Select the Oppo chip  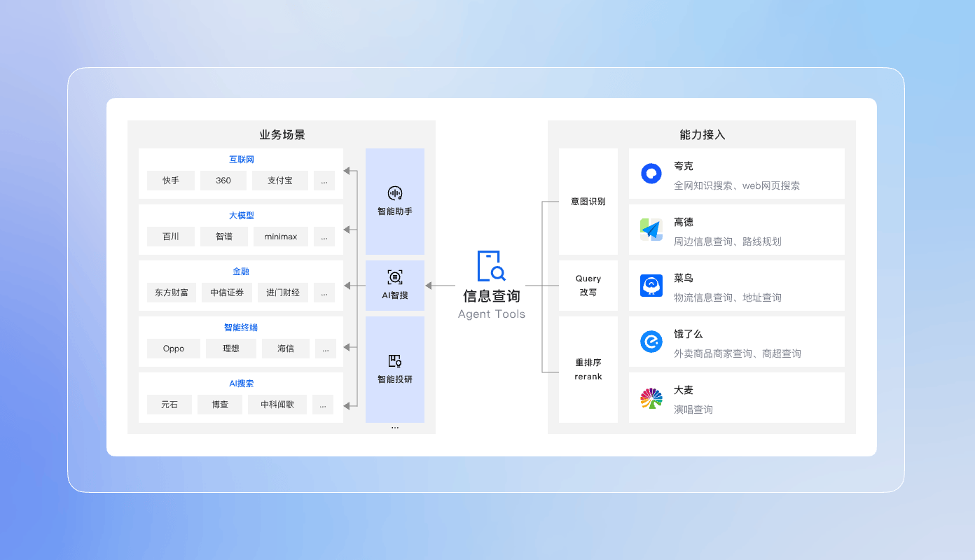click(174, 349)
